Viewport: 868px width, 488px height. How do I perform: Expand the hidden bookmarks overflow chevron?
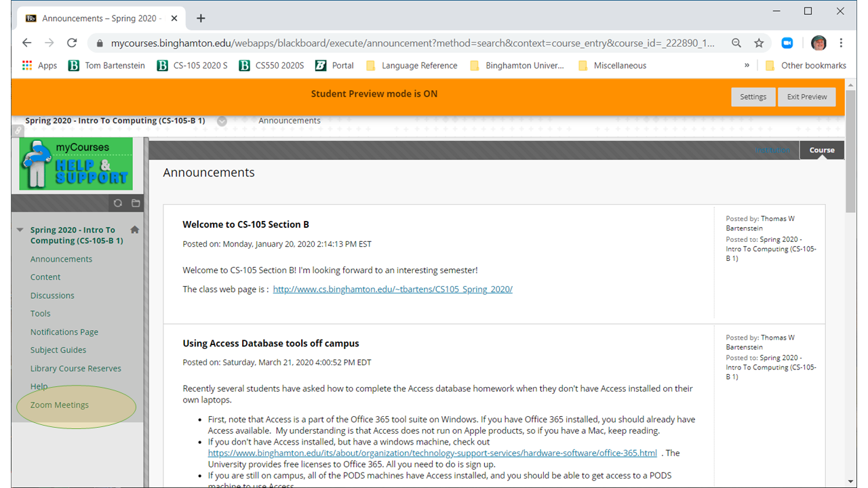coord(747,66)
